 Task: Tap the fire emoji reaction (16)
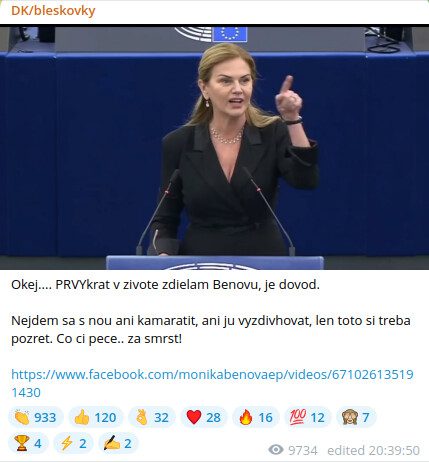pyautogui.click(x=256, y=417)
